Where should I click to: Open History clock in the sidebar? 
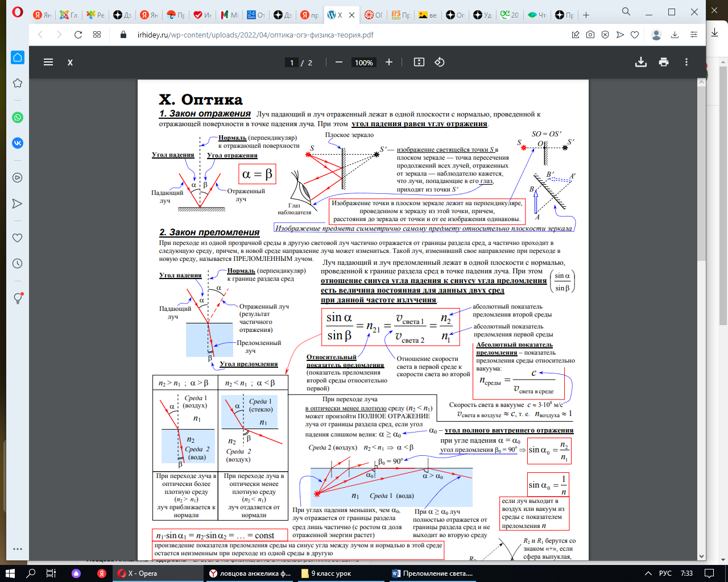pos(18,264)
